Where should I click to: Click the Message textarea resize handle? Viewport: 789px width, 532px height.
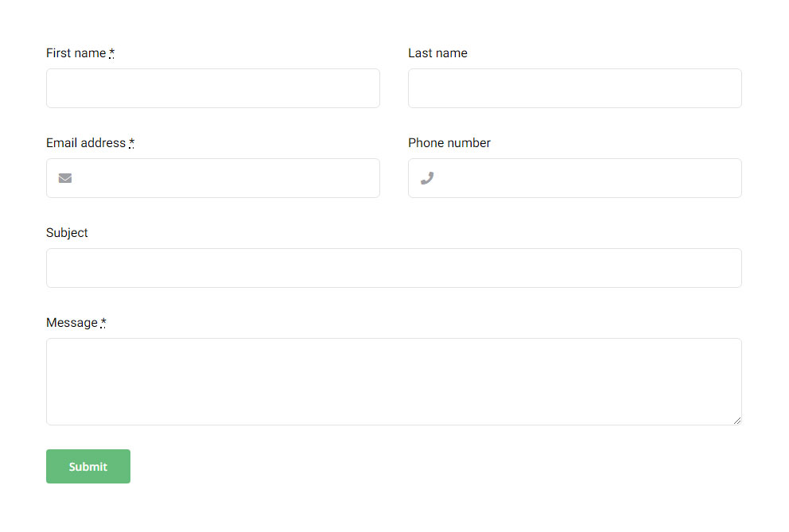(737, 420)
